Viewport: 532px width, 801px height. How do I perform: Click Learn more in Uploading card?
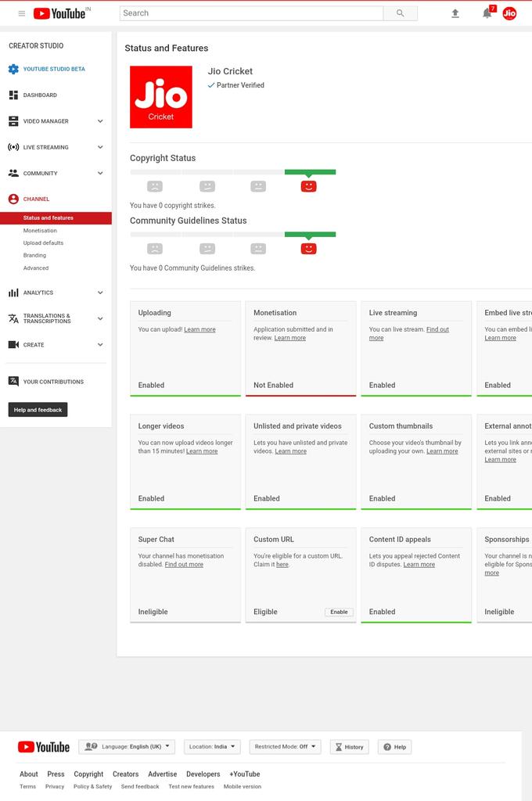[199, 329]
